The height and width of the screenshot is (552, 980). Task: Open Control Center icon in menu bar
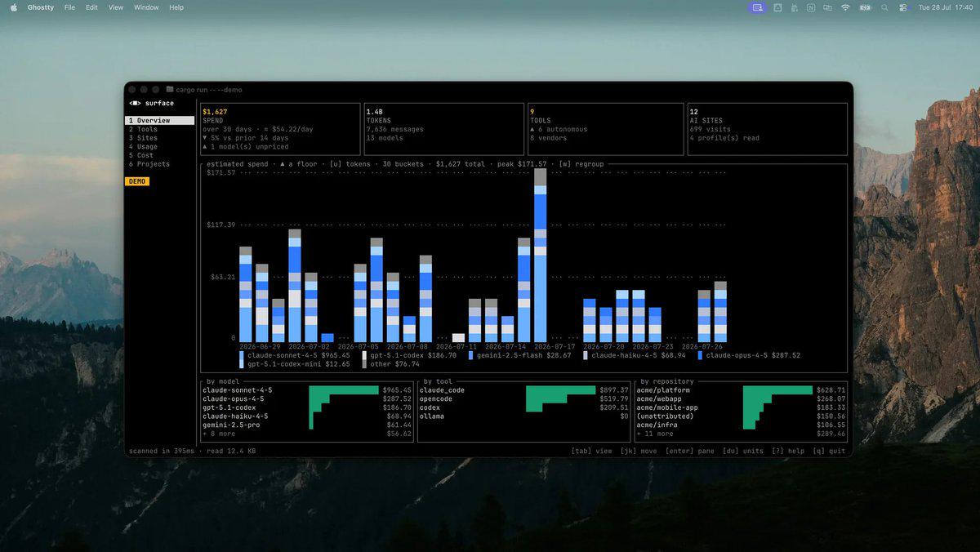point(903,7)
